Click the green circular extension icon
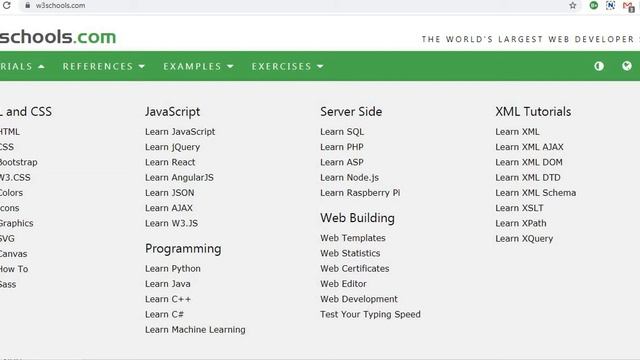Screen dimensions: 640x360 pos(593,5)
